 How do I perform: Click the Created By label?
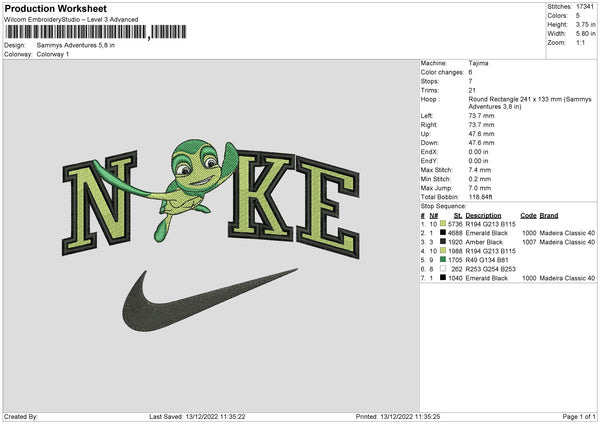(21, 416)
